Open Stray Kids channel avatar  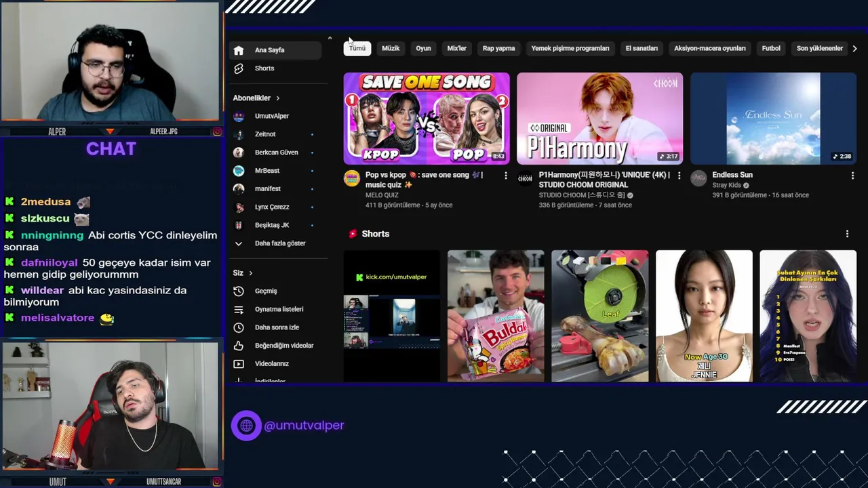tap(698, 178)
